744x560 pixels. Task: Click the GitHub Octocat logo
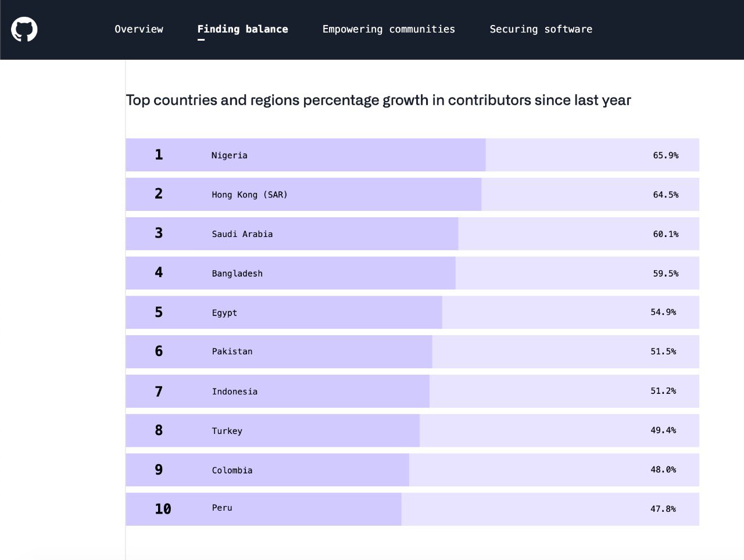(24, 29)
